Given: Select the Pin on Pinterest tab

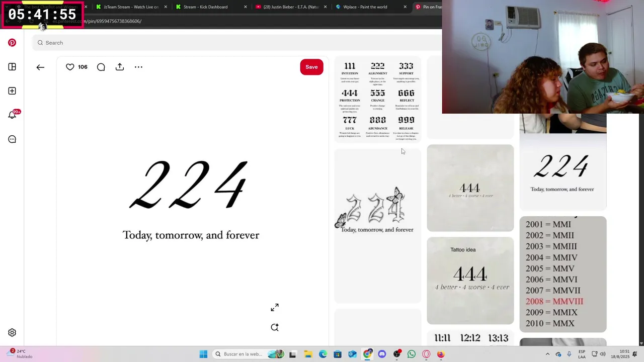Looking at the screenshot, I should tap(428, 7).
